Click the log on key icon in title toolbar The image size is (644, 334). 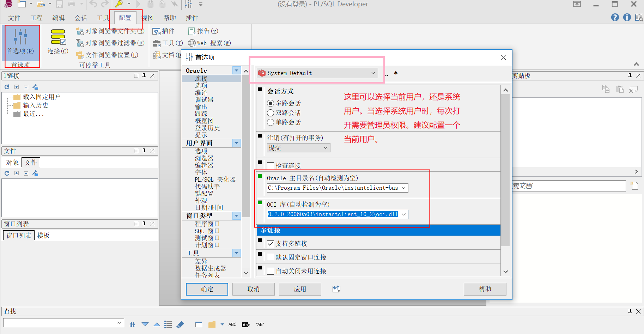click(119, 4)
